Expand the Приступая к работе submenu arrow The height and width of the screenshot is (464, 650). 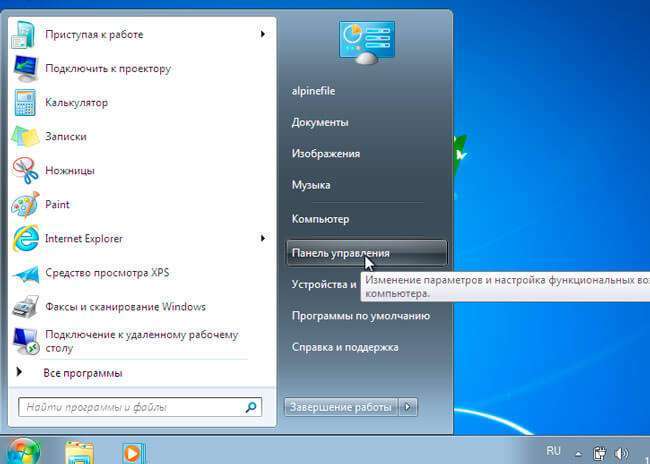262,34
